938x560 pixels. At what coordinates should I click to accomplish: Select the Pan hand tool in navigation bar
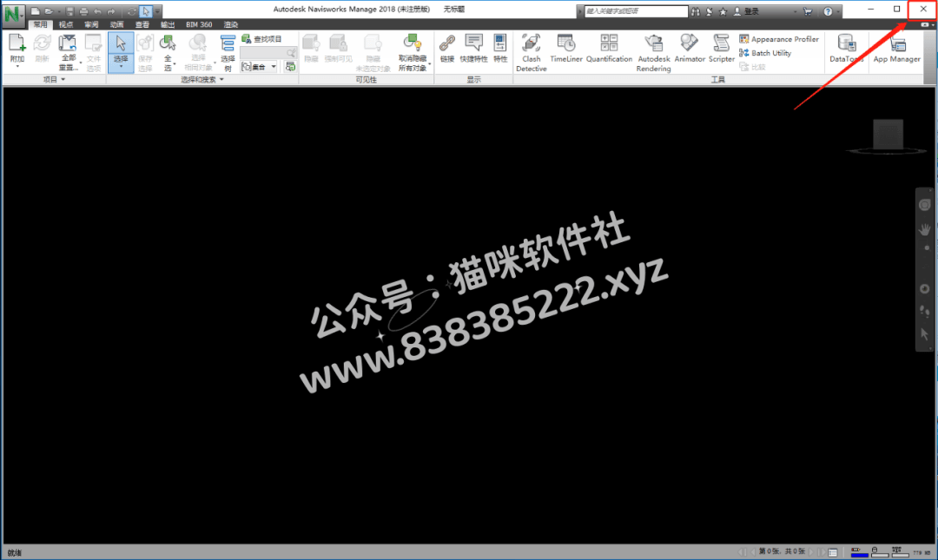(x=924, y=229)
